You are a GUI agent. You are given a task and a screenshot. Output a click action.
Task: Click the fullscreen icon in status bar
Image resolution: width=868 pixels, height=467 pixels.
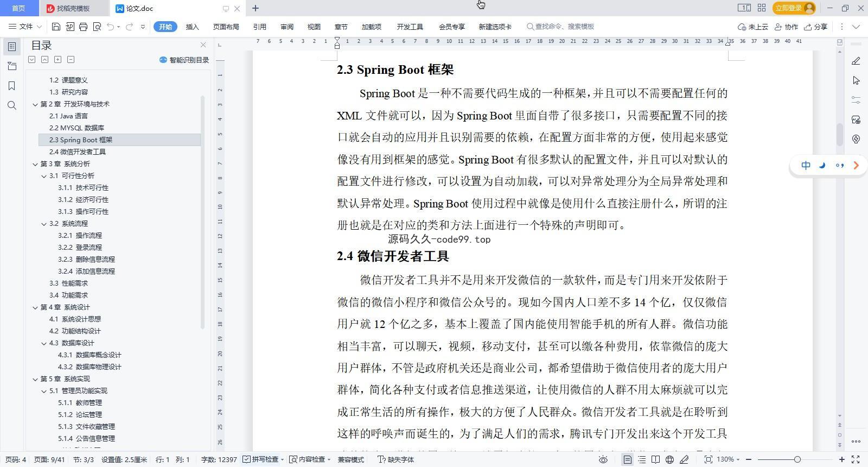tap(856, 459)
